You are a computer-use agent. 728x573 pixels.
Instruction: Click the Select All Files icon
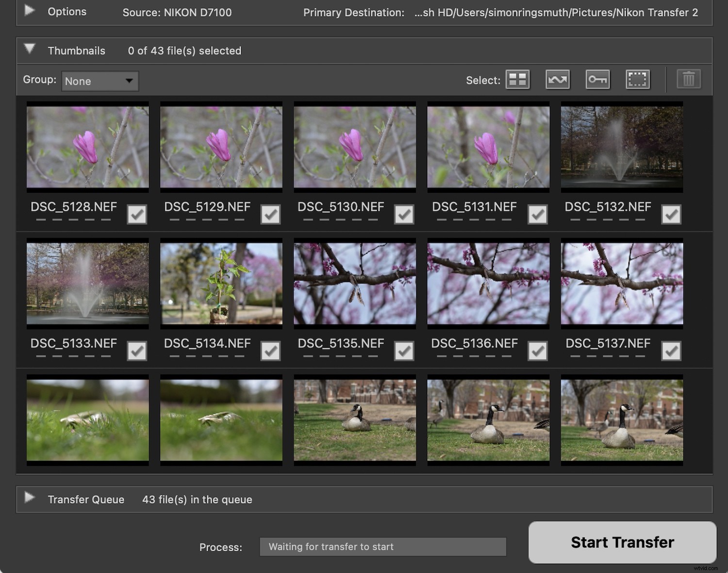coord(517,79)
